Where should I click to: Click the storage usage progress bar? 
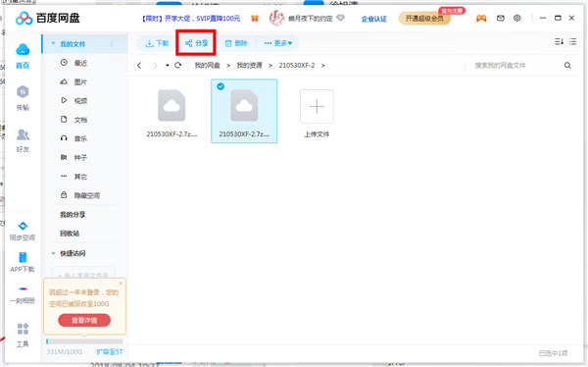(x=84, y=341)
